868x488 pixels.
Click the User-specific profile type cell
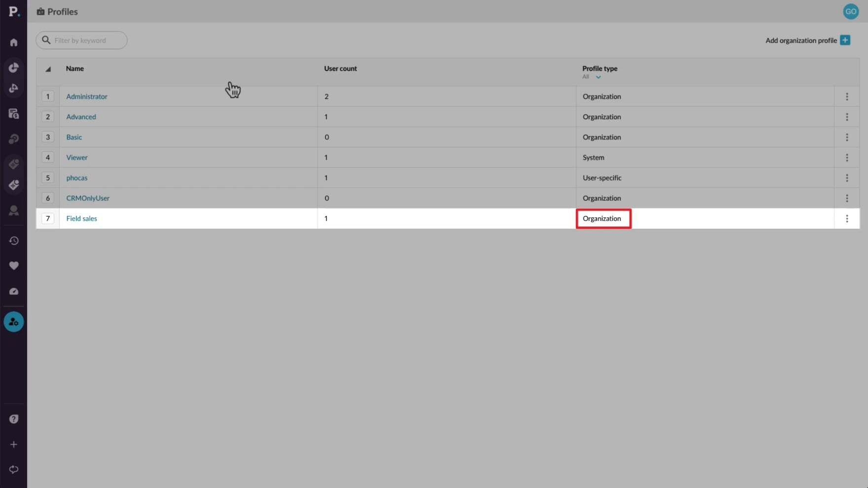click(x=602, y=178)
